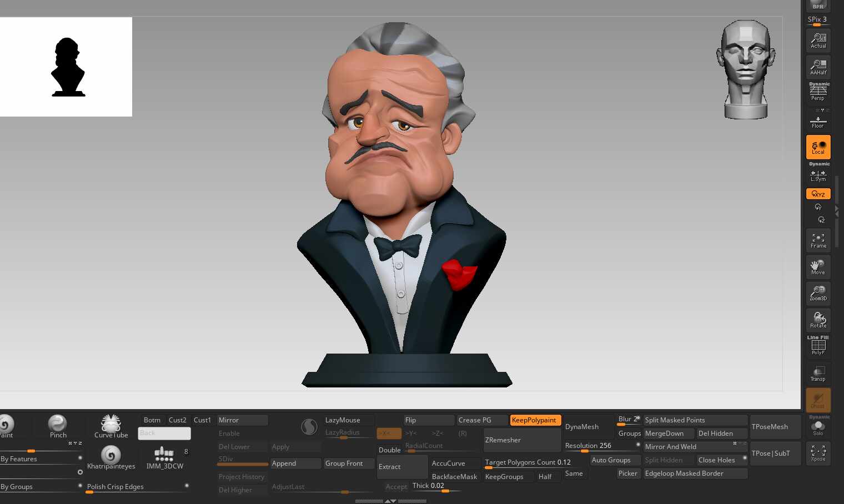Click Edgeloop Masked Border button

[695, 473]
